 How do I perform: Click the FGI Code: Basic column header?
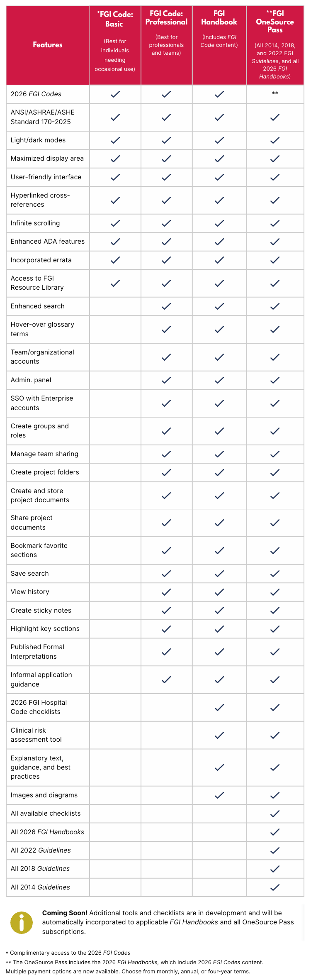click(115, 45)
